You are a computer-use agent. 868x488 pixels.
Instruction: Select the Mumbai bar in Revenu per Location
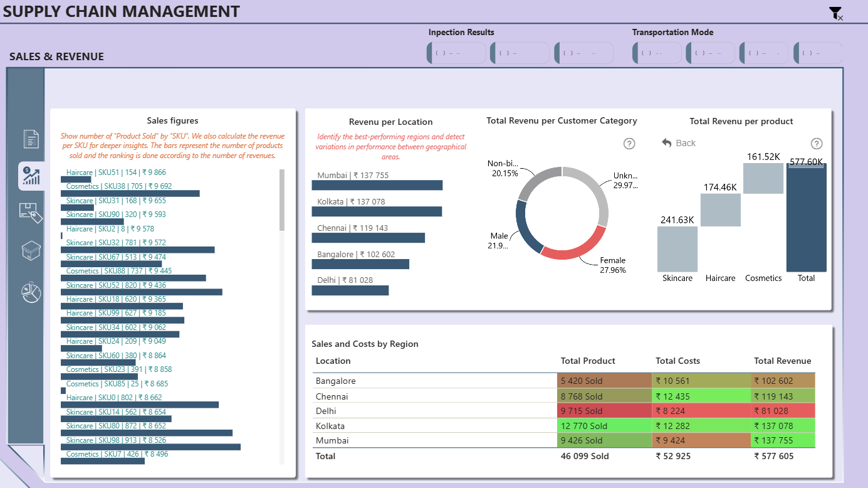click(x=377, y=185)
